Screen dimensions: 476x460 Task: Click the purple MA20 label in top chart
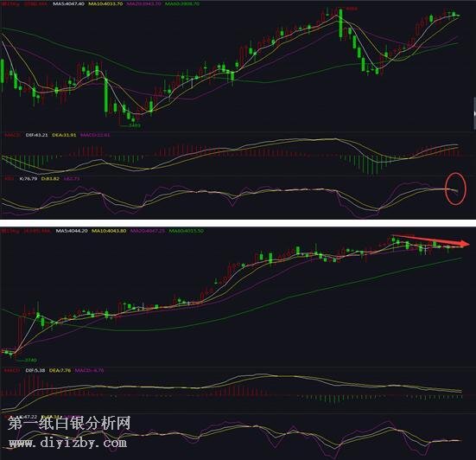(x=143, y=4)
